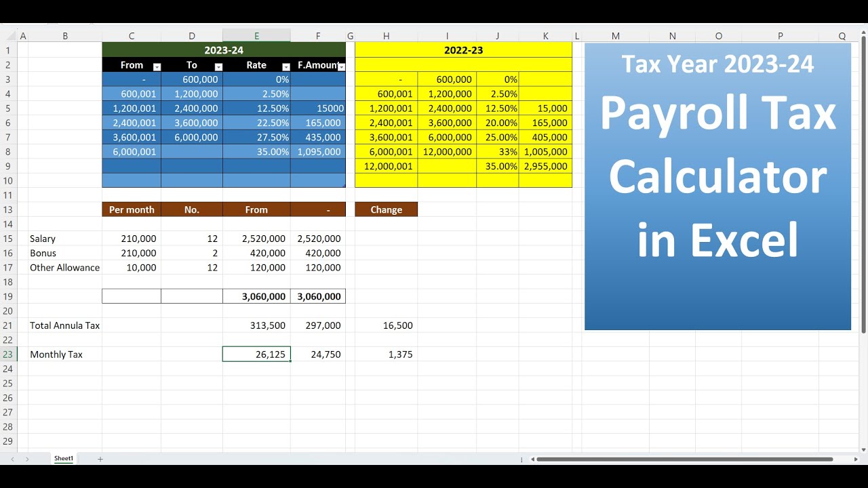The image size is (868, 488).
Task: Click the Change header cell
Action: 386,209
